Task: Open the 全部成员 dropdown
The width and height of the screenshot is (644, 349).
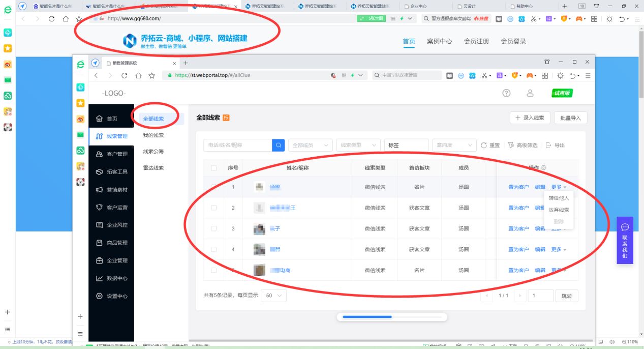Action: pyautogui.click(x=310, y=145)
